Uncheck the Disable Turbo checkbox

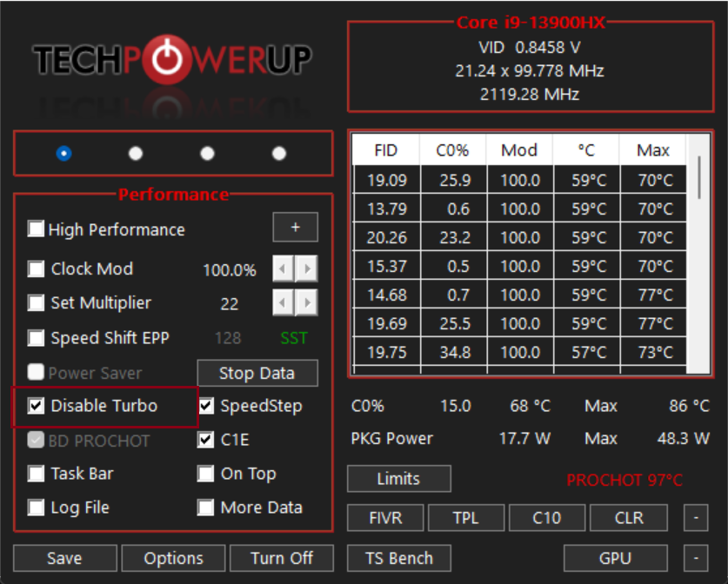coord(36,406)
